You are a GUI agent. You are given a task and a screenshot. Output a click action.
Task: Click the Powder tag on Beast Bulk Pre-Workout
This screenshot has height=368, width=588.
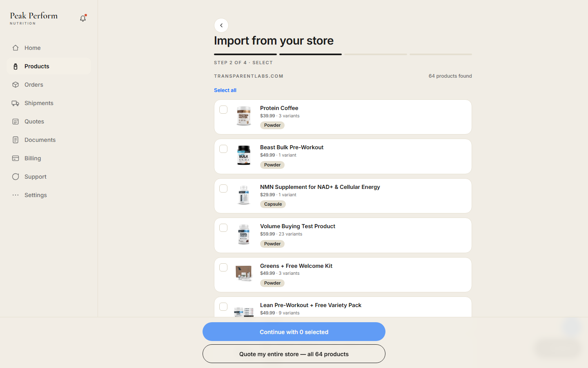point(272,165)
